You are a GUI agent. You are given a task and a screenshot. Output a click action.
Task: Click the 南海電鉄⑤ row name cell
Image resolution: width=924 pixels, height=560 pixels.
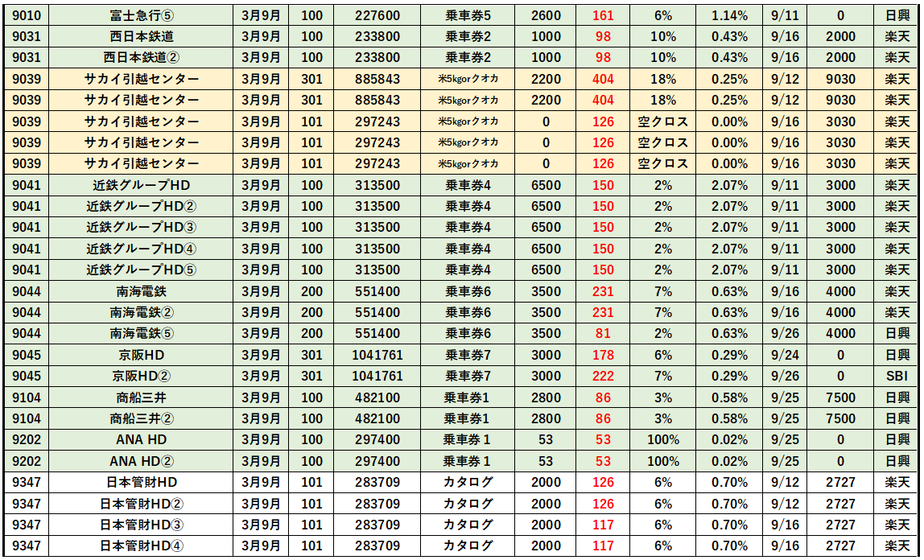click(x=142, y=334)
